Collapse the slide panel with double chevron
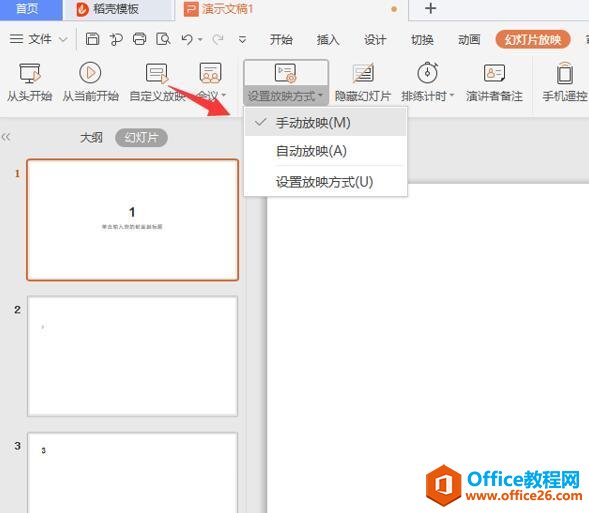 6,137
